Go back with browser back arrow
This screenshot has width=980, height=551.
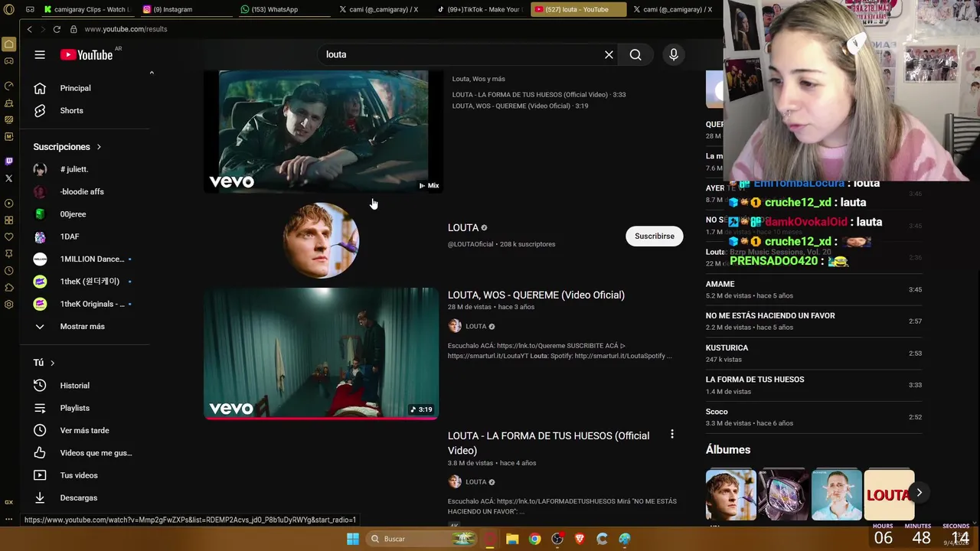(29, 29)
